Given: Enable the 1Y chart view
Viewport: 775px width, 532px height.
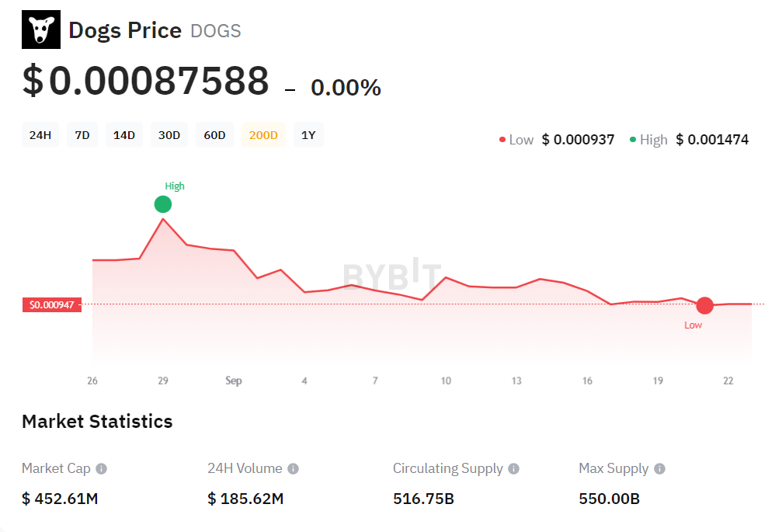Looking at the screenshot, I should coord(308,134).
